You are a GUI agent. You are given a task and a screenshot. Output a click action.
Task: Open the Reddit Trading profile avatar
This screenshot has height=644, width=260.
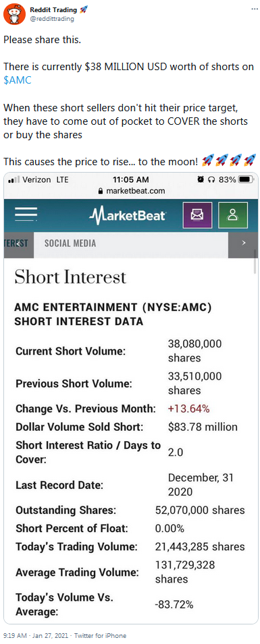[x=14, y=14]
